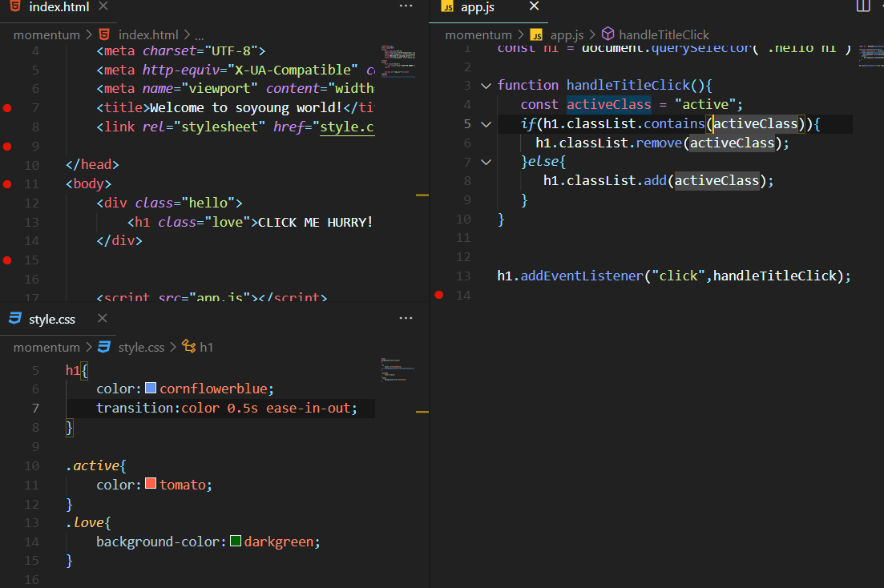Click line number 13 in app.js
884x588 pixels.
(x=463, y=276)
